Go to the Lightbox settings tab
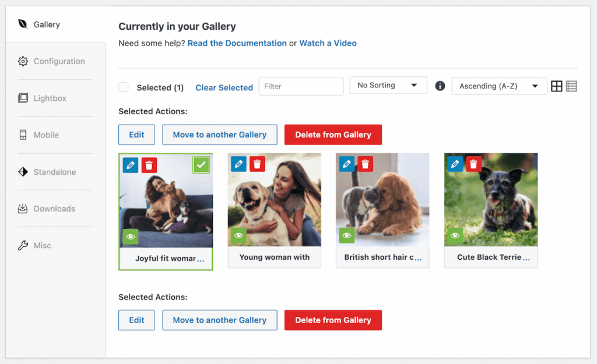This screenshot has width=597, height=364. (49, 98)
